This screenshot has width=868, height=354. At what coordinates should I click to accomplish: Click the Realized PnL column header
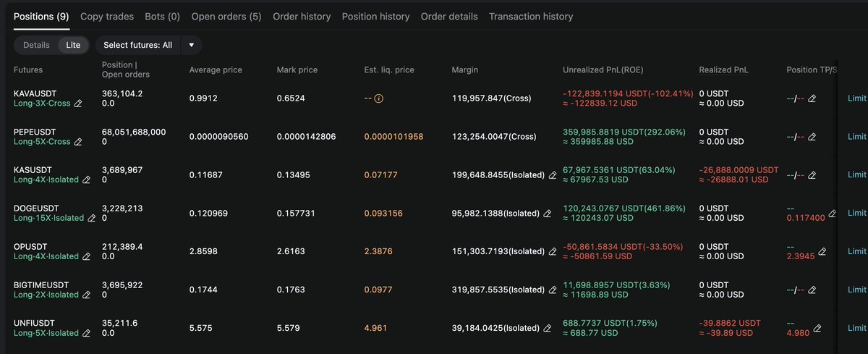[723, 70]
